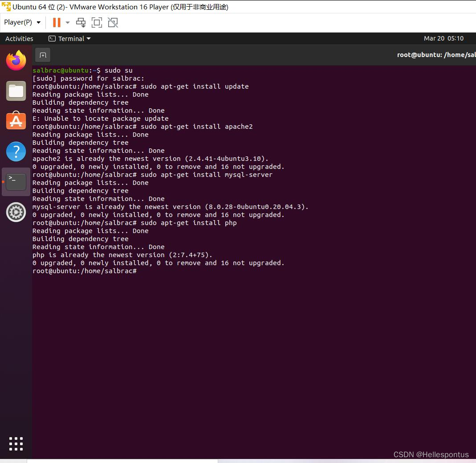The height and width of the screenshot is (463, 476).
Task: Click the Player(P) menu button
Action: coord(18,22)
